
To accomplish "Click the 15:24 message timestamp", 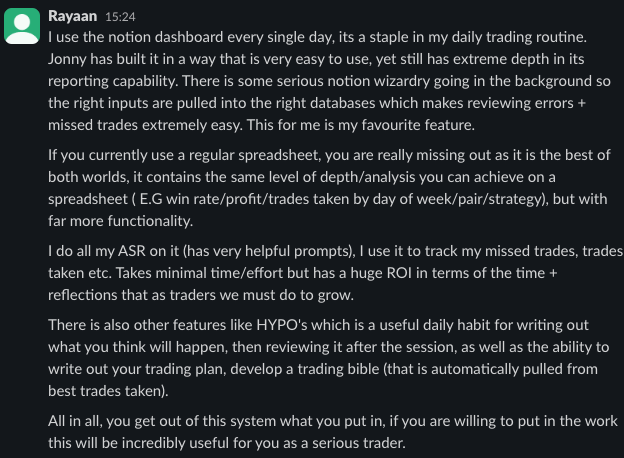I will 120,17.
